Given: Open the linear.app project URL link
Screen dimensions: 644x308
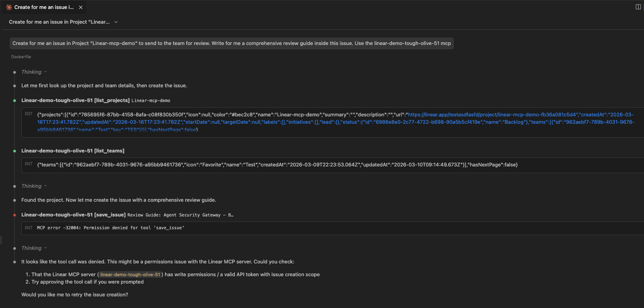Looking at the screenshot, I should [x=492, y=115].
